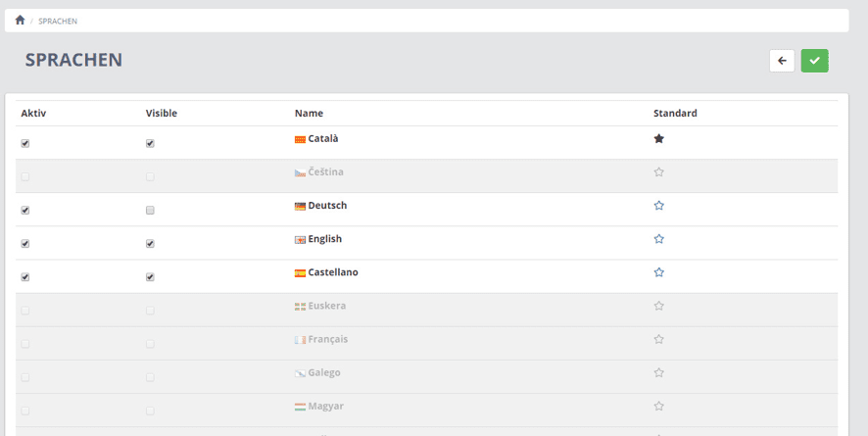The height and width of the screenshot is (436, 868).
Task: Disable Aktiv checkbox for Castellano
Action: (x=24, y=277)
